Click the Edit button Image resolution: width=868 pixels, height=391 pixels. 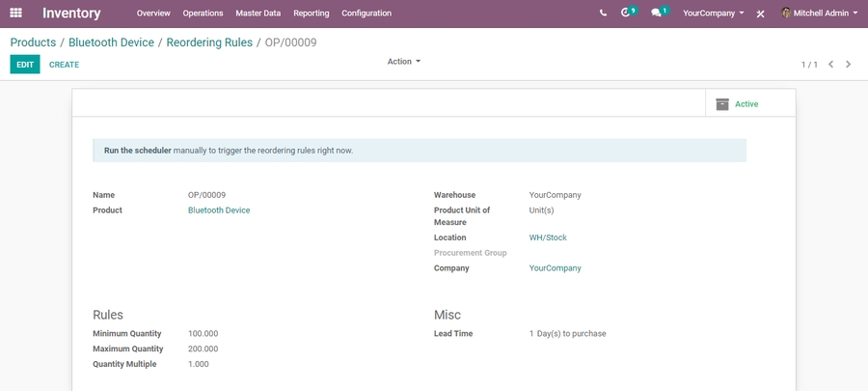click(25, 65)
